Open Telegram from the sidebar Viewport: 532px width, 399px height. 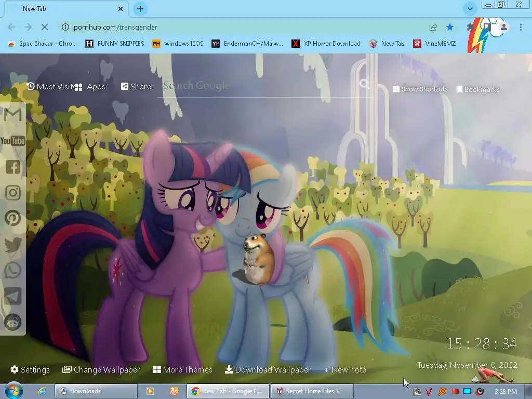pyautogui.click(x=13, y=296)
